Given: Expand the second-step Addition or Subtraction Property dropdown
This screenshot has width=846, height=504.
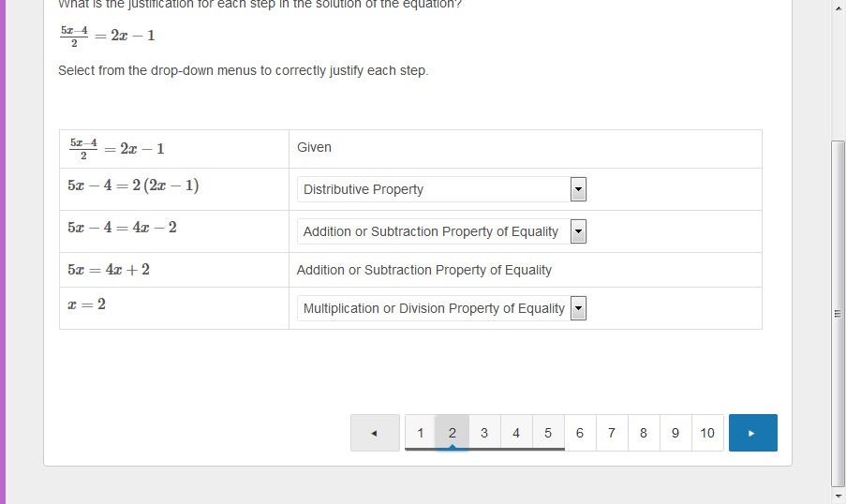Looking at the screenshot, I should click(441, 231).
